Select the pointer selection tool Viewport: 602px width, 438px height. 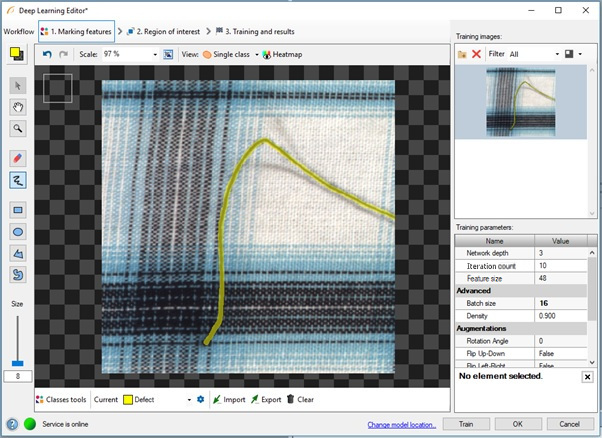tap(18, 86)
